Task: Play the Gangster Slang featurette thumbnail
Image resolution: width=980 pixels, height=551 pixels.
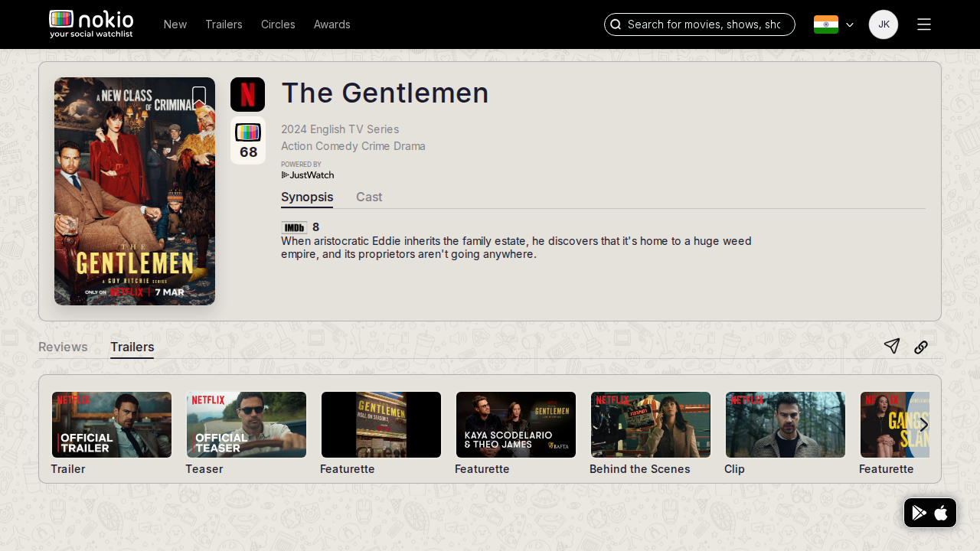Action: coord(894,425)
